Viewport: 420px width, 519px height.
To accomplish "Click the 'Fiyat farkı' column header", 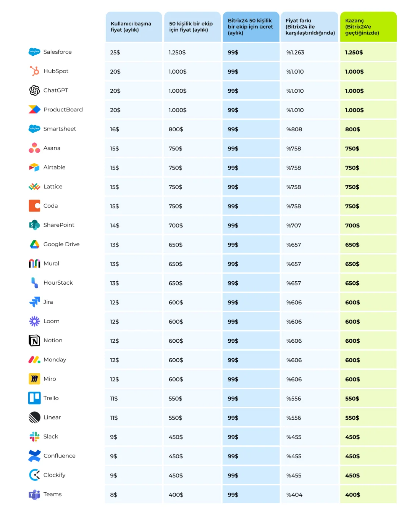I will coord(310,27).
